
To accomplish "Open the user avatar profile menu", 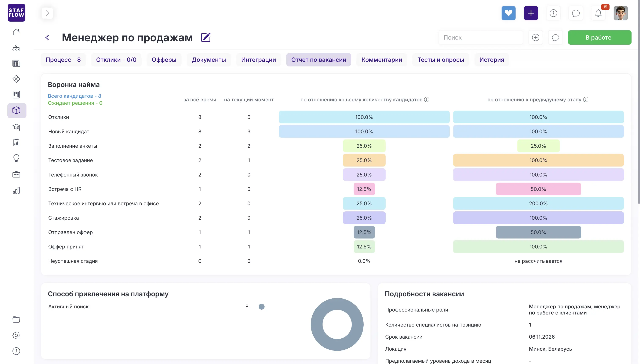I will click(x=621, y=13).
